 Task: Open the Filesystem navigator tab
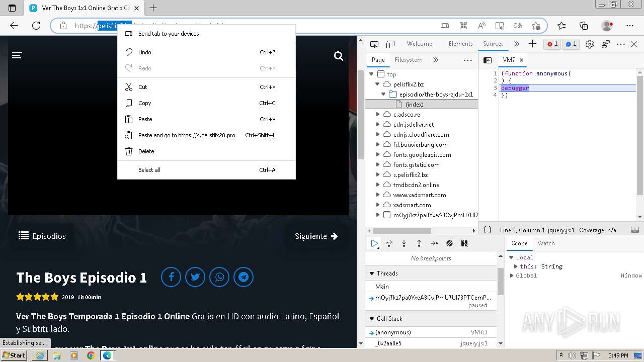pyautogui.click(x=409, y=60)
